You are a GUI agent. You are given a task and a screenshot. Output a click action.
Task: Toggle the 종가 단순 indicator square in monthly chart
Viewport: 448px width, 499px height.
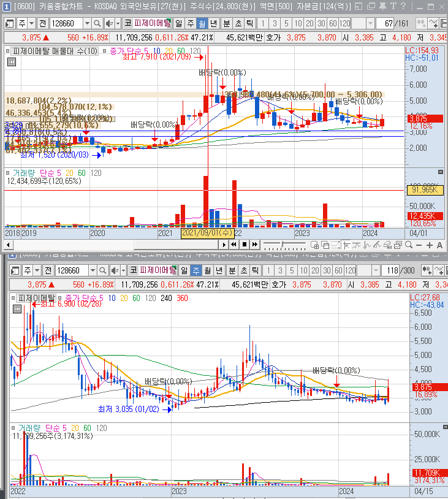click(104, 51)
